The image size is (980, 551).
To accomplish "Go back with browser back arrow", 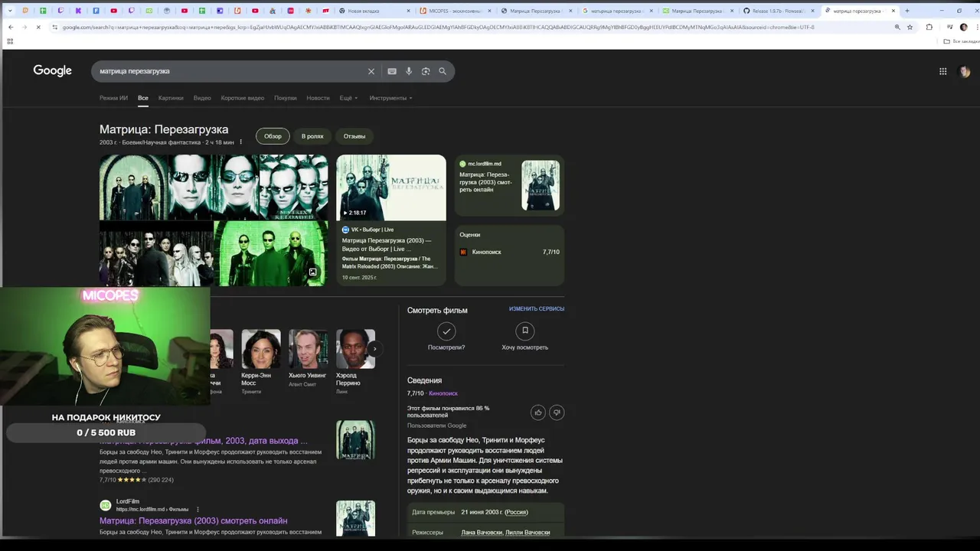I will (x=11, y=27).
